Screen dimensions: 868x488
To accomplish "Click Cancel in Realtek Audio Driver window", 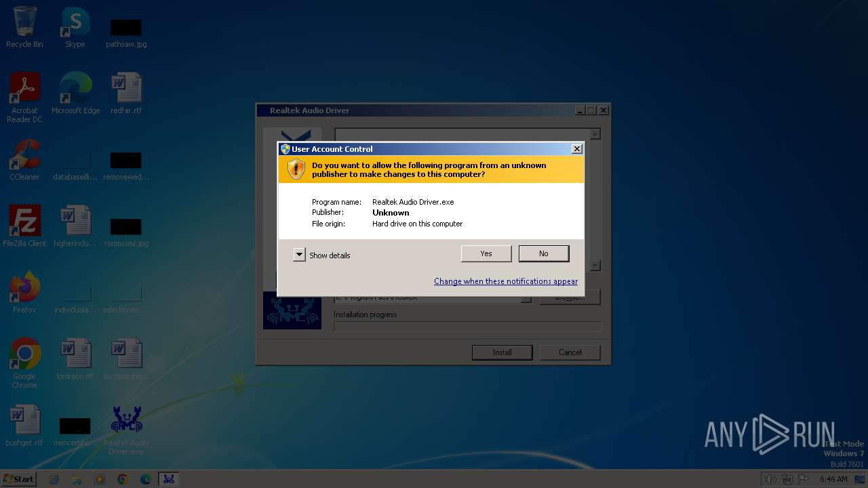I will coord(570,352).
